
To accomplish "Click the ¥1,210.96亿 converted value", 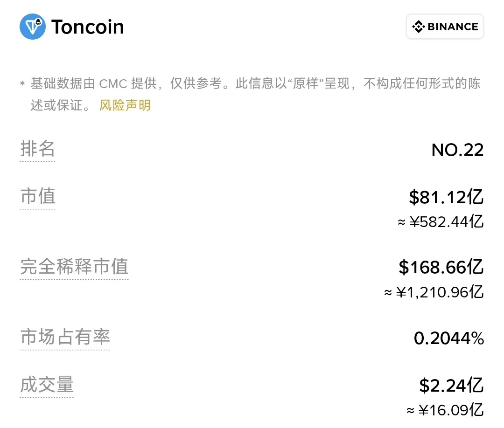I will pos(434,292).
